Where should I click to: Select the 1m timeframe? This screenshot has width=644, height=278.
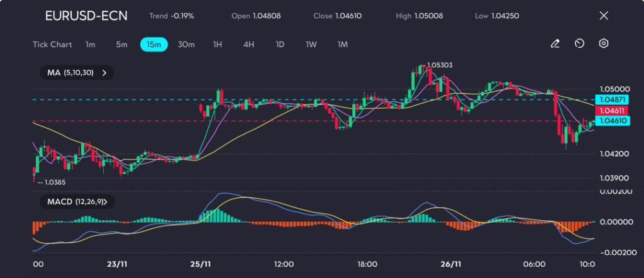(91, 45)
